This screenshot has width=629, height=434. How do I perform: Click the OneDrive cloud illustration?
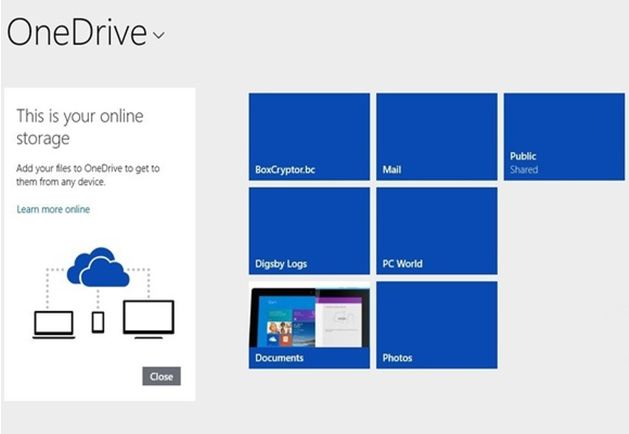coord(98,267)
